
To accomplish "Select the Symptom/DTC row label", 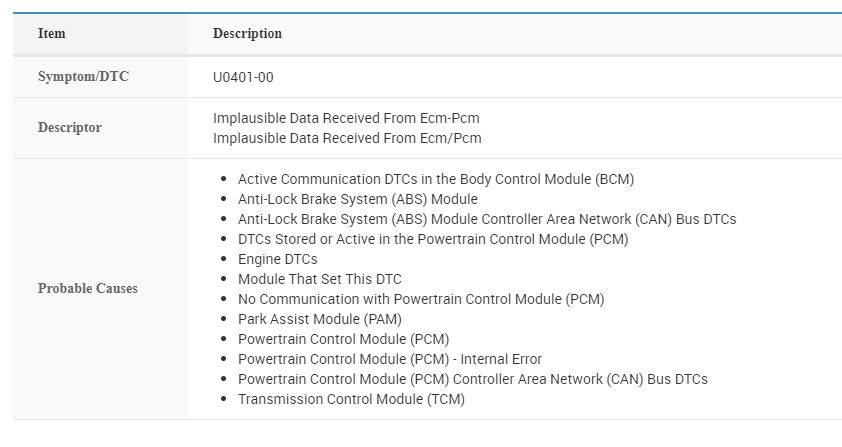I will tap(83, 77).
